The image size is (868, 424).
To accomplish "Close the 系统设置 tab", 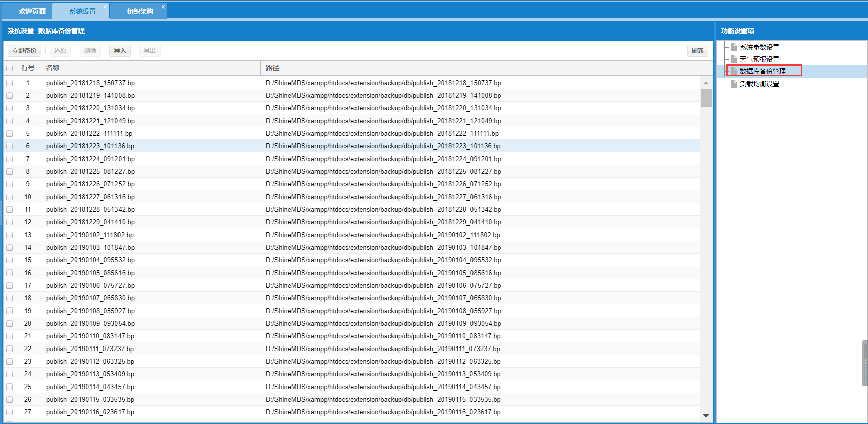I will click(105, 7).
